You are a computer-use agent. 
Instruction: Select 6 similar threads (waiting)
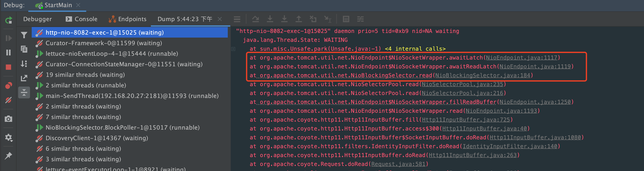[x=130, y=149]
